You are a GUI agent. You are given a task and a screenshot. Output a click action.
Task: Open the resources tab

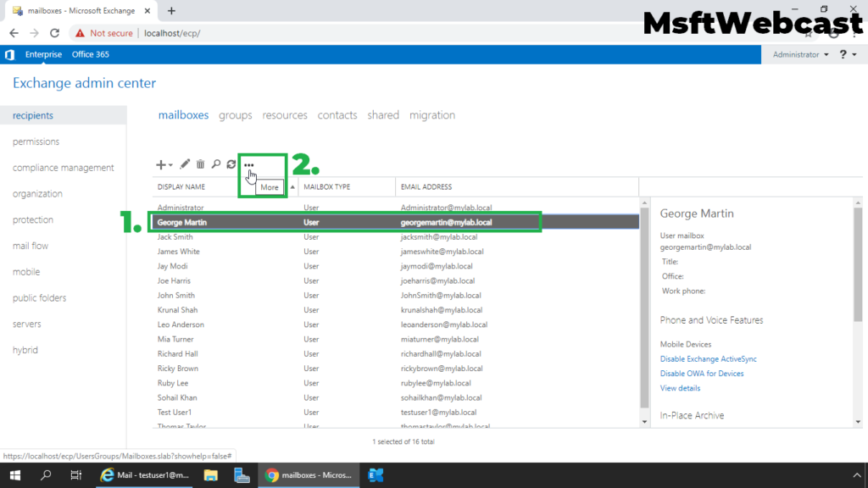[285, 115]
